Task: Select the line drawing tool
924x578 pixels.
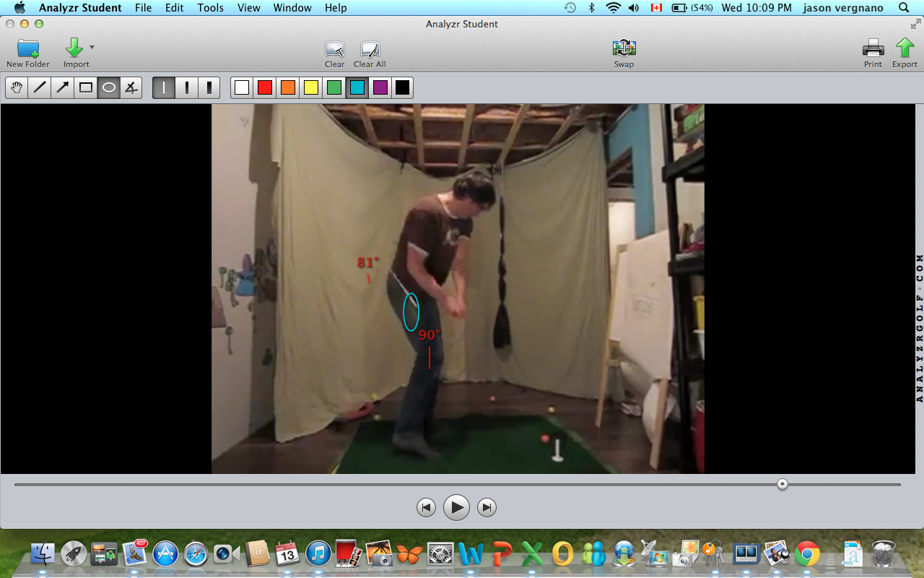Action: pyautogui.click(x=40, y=87)
